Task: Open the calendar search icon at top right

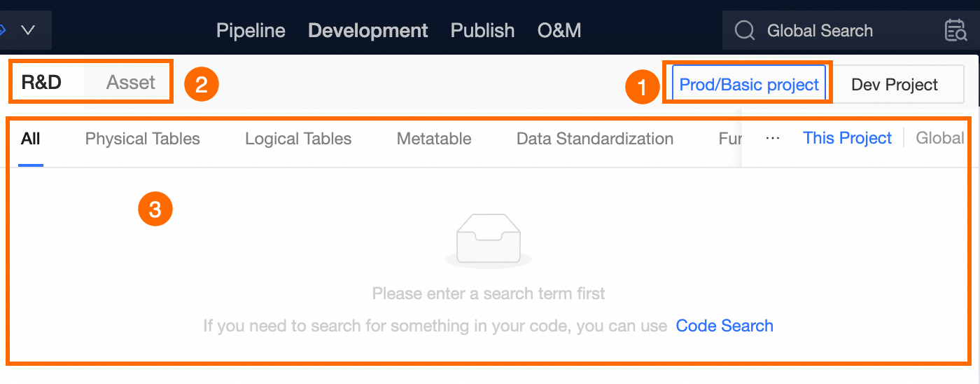Action: pyautogui.click(x=955, y=31)
